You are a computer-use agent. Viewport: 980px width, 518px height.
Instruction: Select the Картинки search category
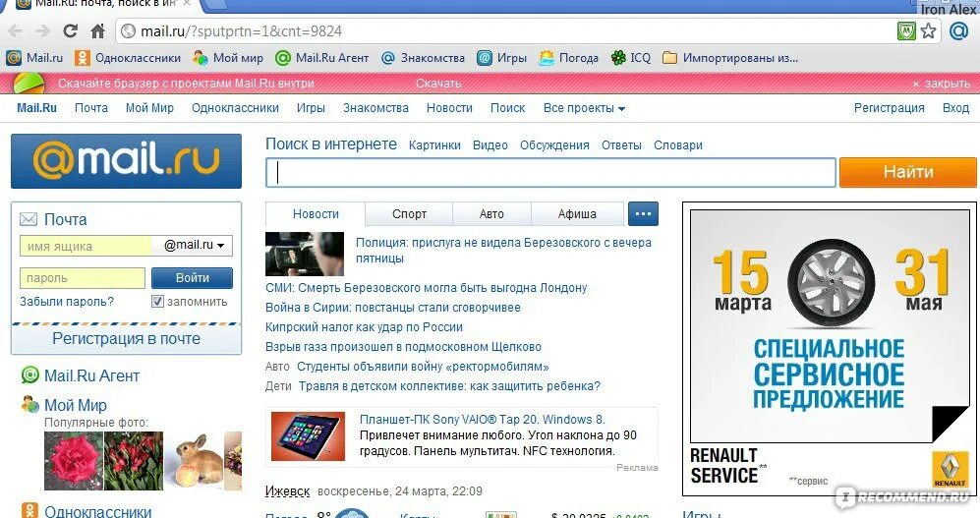pos(434,145)
